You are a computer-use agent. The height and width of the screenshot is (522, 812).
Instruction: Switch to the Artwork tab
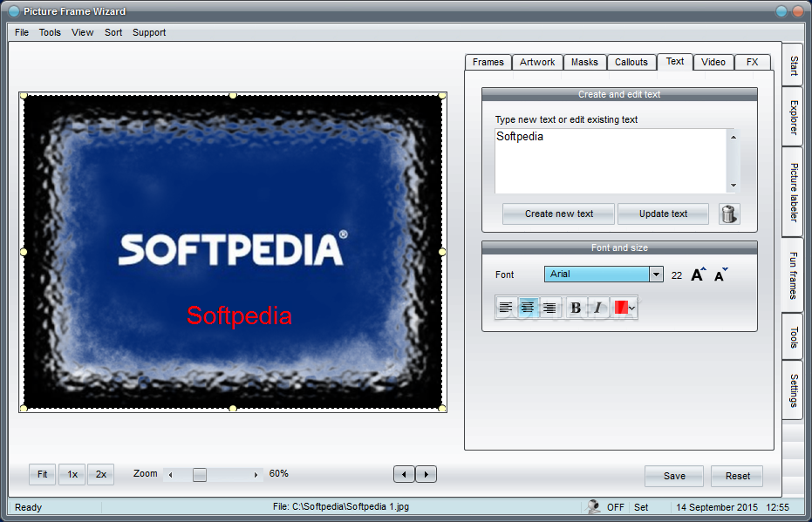[537, 62]
